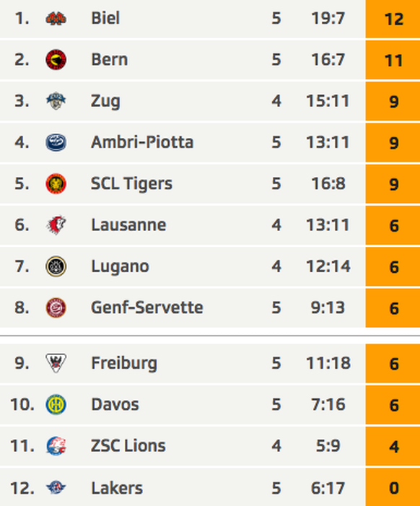420x506 pixels.
Task: Select the Davos yellow-blue logo
Action: (56, 404)
